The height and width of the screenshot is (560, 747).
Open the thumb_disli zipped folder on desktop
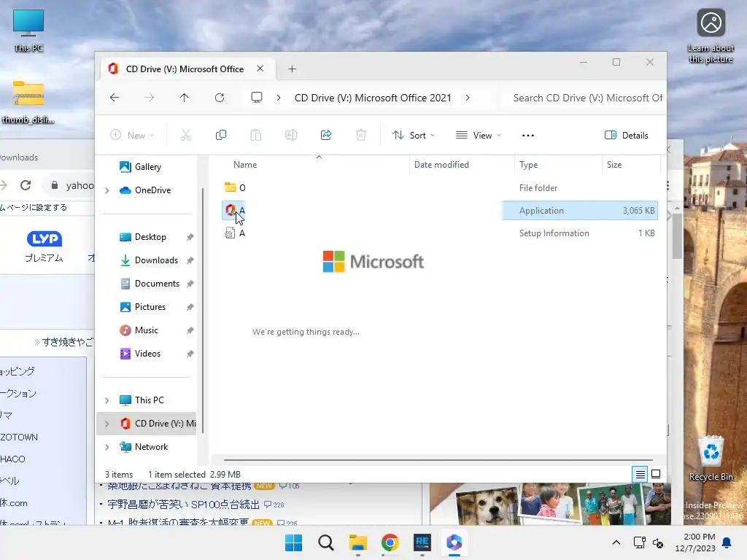[28, 102]
